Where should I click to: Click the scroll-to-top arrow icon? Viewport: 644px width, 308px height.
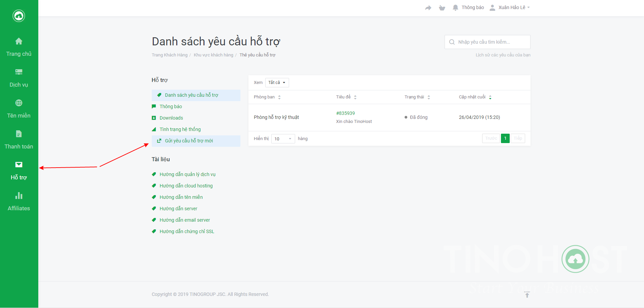point(527,295)
